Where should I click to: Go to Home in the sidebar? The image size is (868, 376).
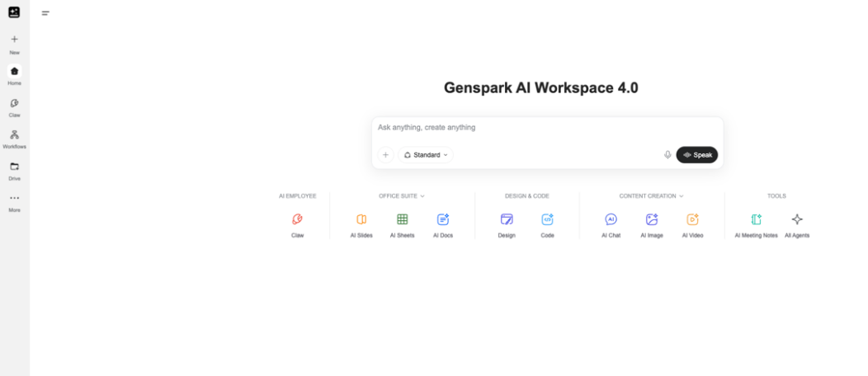pyautogui.click(x=14, y=75)
